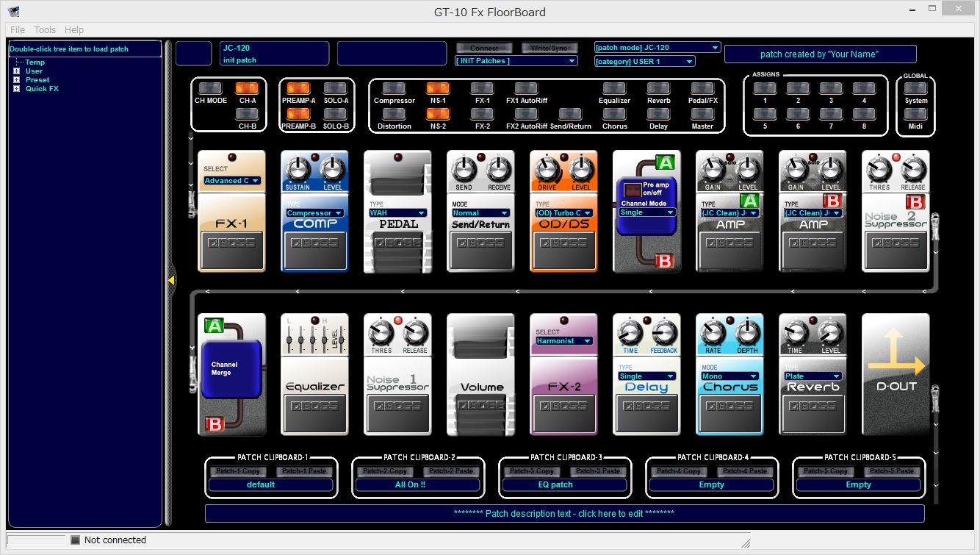Viewport: 980px width, 555px height.
Task: Open the COMP type Compressor dropdown
Action: coord(314,213)
